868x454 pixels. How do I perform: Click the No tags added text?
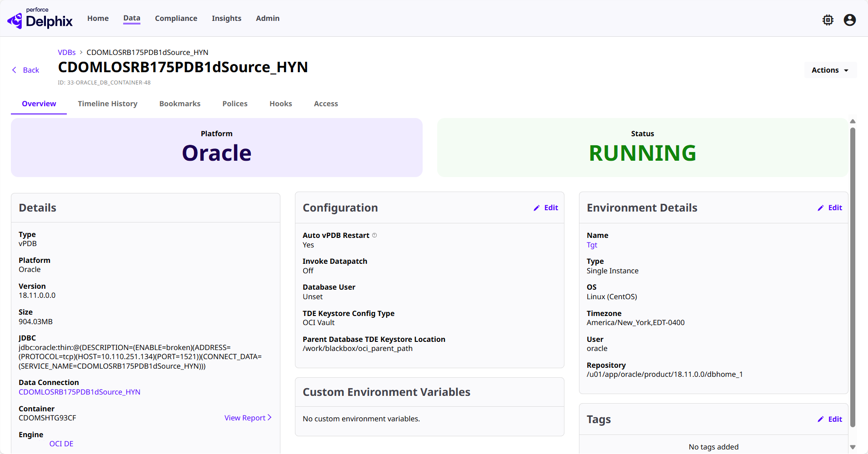713,447
